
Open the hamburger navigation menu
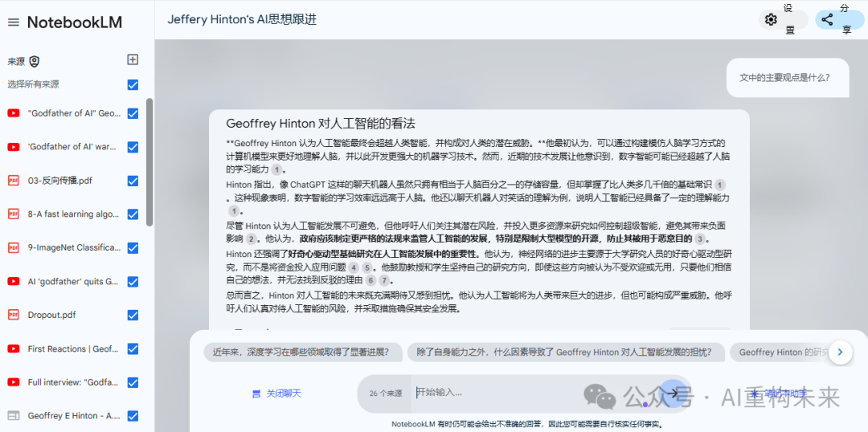click(14, 22)
